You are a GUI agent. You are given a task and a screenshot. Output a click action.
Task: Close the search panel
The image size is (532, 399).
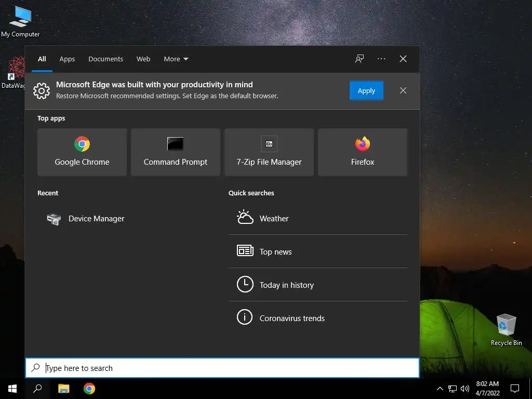tap(403, 59)
